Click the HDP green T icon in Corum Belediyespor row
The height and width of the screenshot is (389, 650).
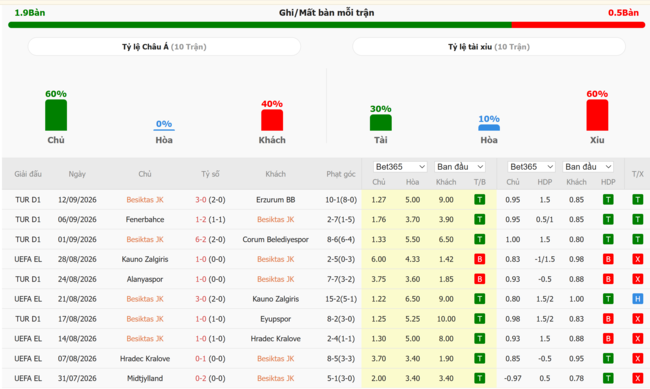608,239
